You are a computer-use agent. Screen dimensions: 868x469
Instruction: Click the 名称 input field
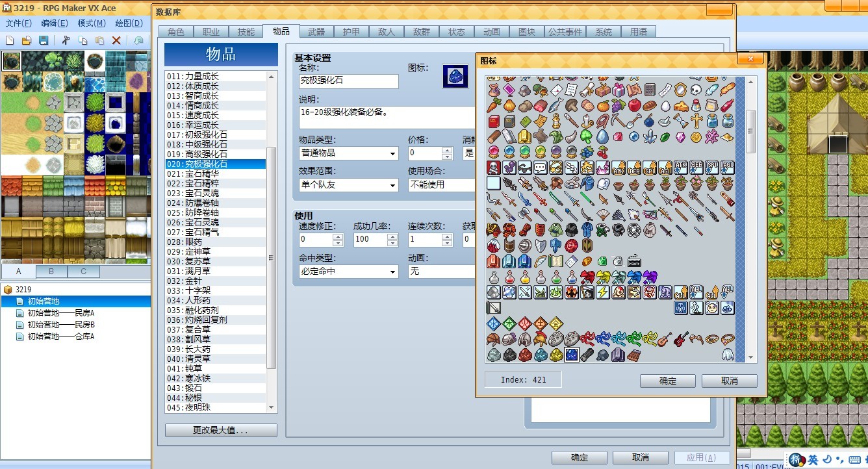[348, 81]
